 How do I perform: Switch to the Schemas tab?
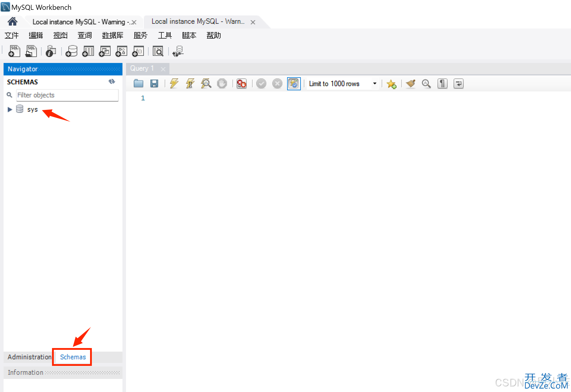[x=73, y=357]
